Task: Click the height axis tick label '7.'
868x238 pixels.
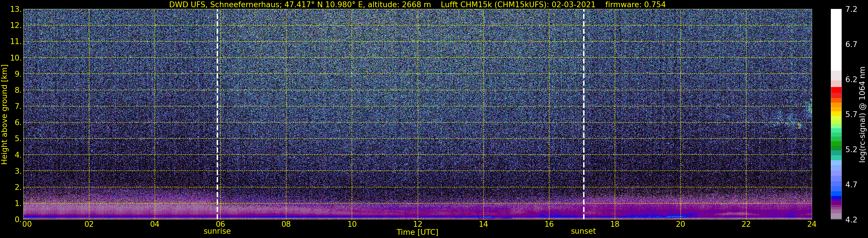Action: coord(18,107)
